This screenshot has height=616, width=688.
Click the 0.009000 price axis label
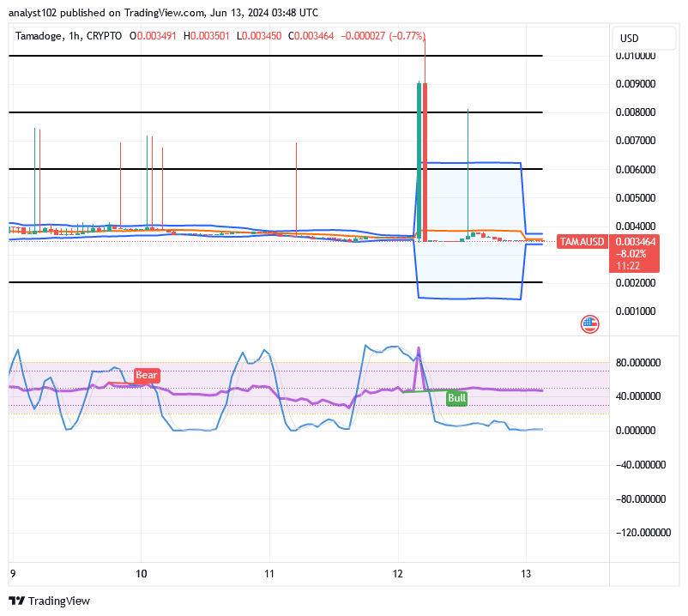click(x=636, y=84)
